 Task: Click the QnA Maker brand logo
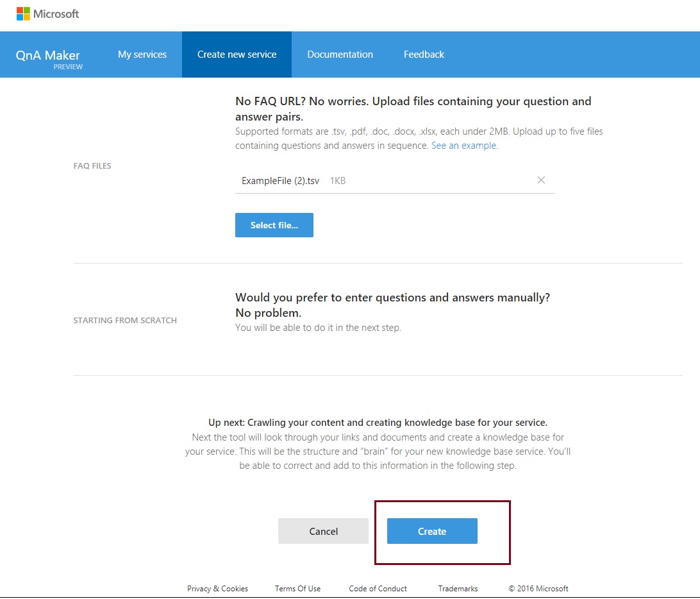coord(48,55)
